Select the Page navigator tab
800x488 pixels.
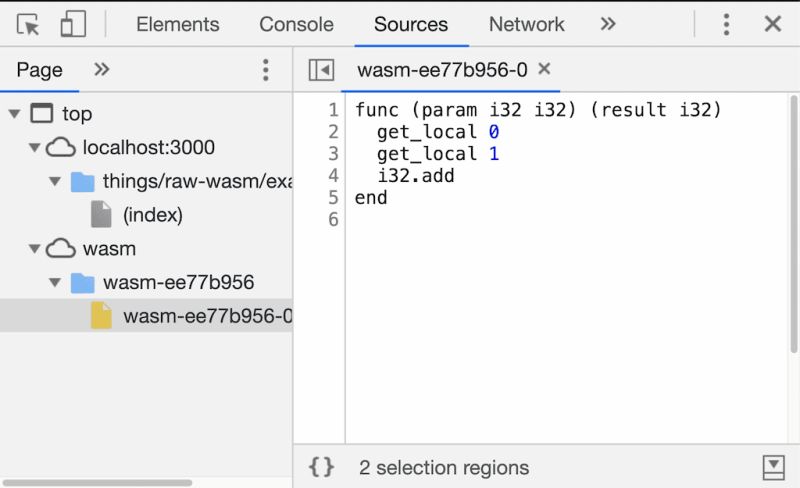pyautogui.click(x=39, y=69)
